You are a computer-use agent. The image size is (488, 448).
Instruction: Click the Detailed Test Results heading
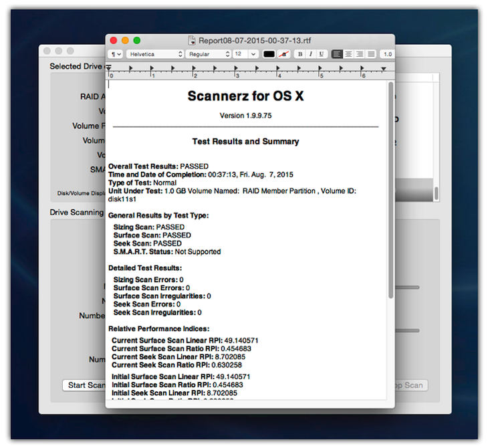point(145,268)
